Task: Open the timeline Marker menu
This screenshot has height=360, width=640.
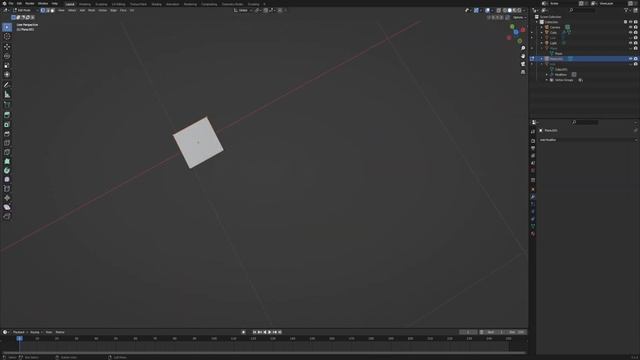Action: pyautogui.click(x=60, y=332)
